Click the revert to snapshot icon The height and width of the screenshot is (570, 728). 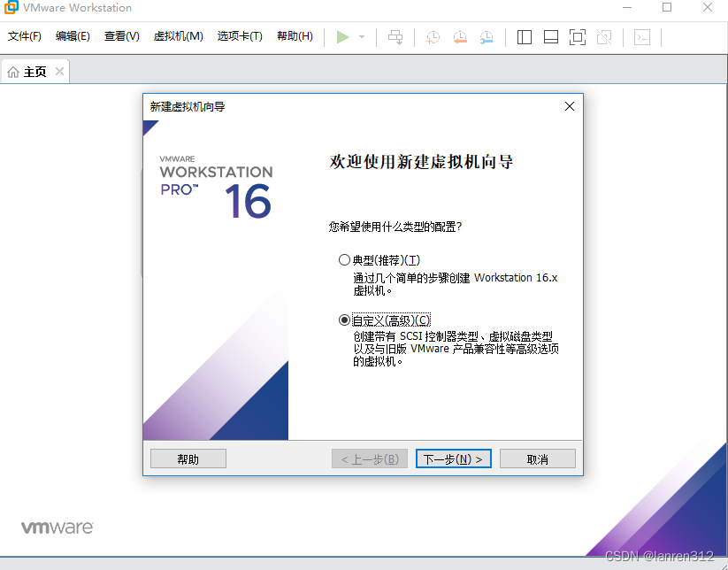(460, 37)
